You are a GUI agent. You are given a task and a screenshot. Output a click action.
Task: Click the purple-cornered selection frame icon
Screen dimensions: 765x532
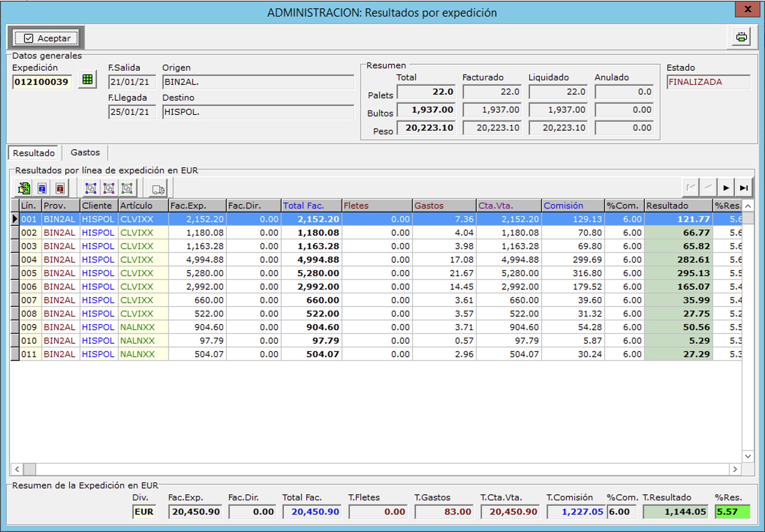109,188
